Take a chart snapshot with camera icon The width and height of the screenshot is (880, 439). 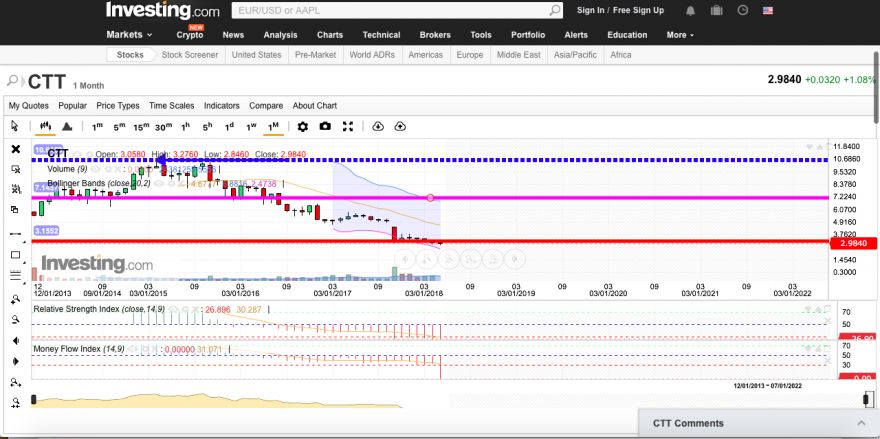coord(325,126)
